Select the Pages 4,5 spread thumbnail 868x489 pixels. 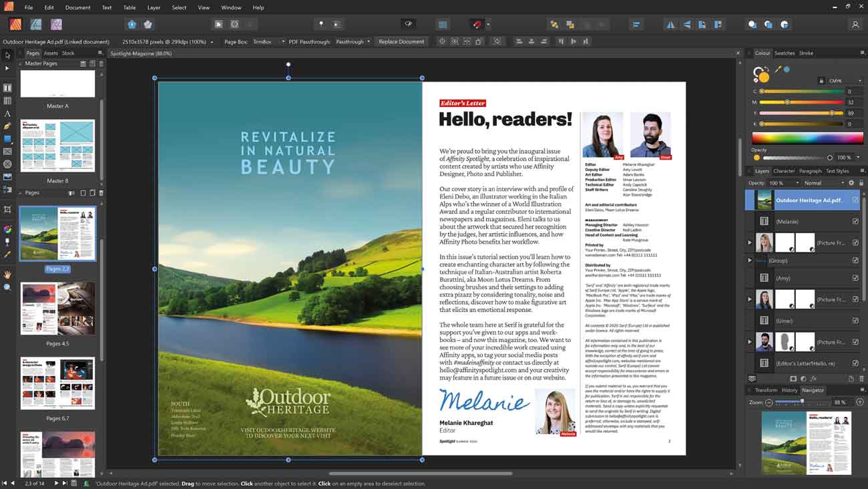(57, 309)
